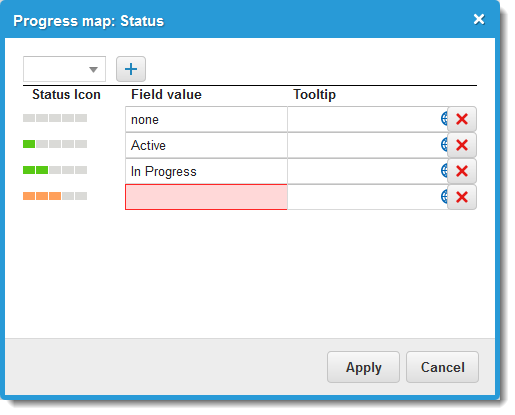Remove the empty orange status row
The image size is (515, 415).
pyautogui.click(x=462, y=197)
